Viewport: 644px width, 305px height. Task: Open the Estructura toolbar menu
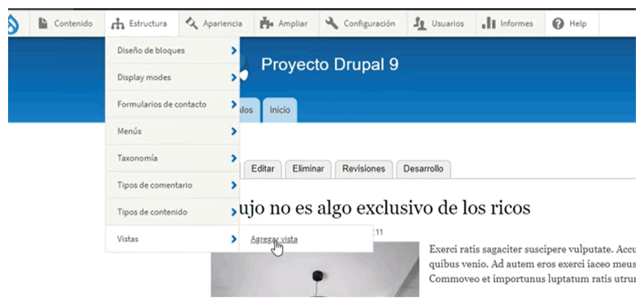[142, 24]
